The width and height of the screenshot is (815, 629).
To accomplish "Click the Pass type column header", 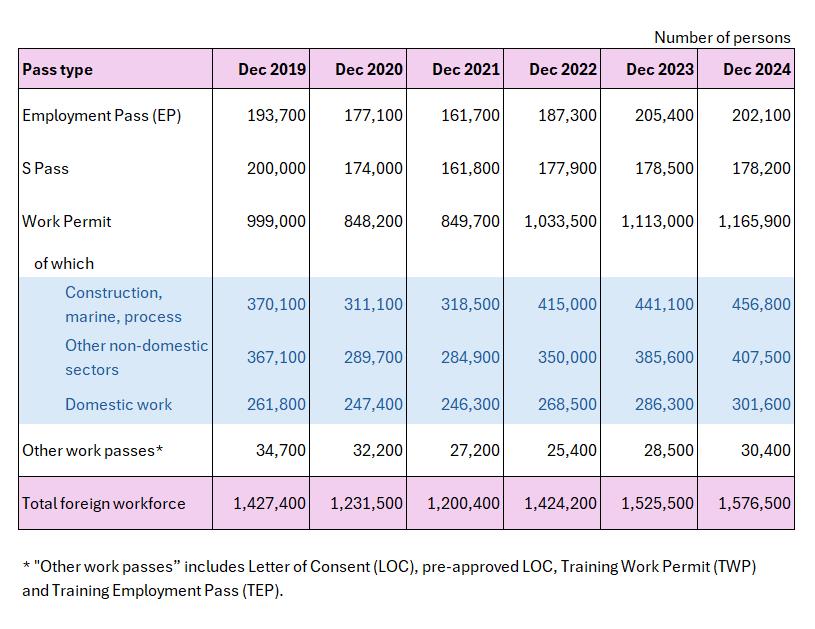I will [57, 69].
